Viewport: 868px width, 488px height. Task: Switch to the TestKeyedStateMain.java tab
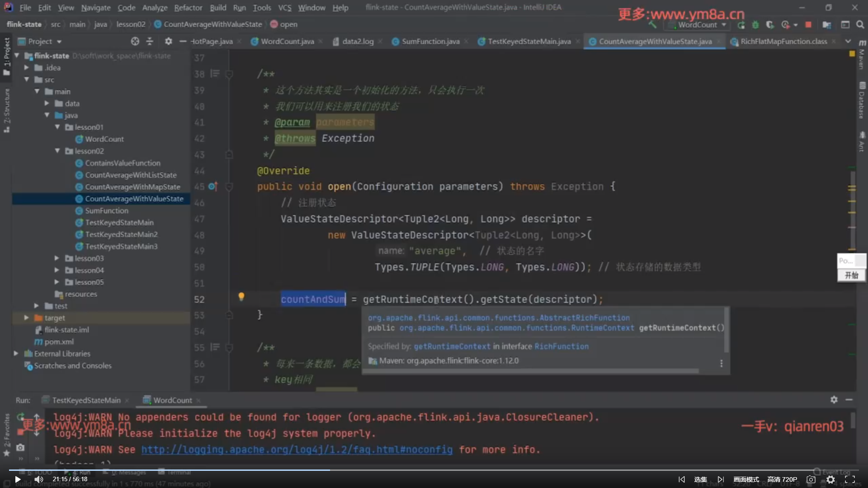pyautogui.click(x=528, y=41)
